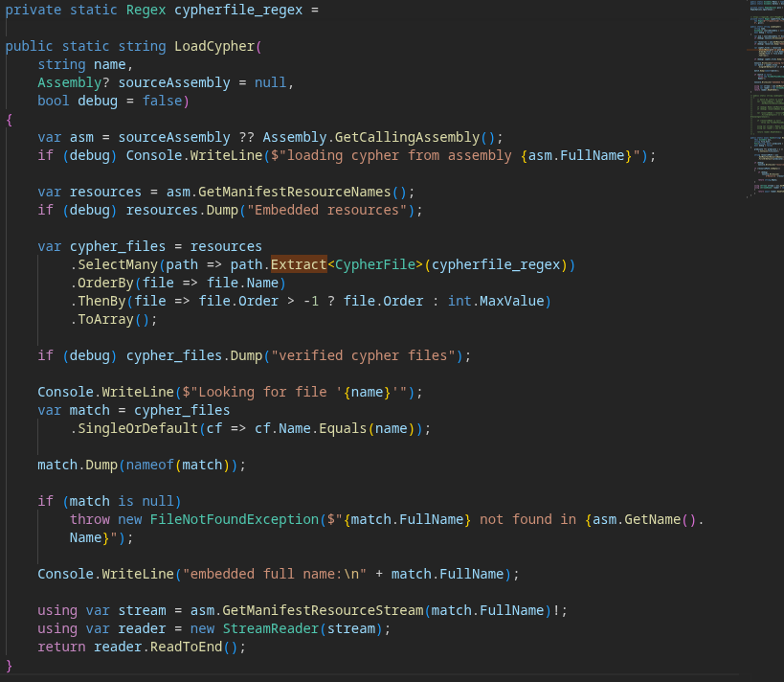Image resolution: width=784 pixels, height=682 pixels.
Task: Click the highlighted Extract method call
Action: coord(299,264)
